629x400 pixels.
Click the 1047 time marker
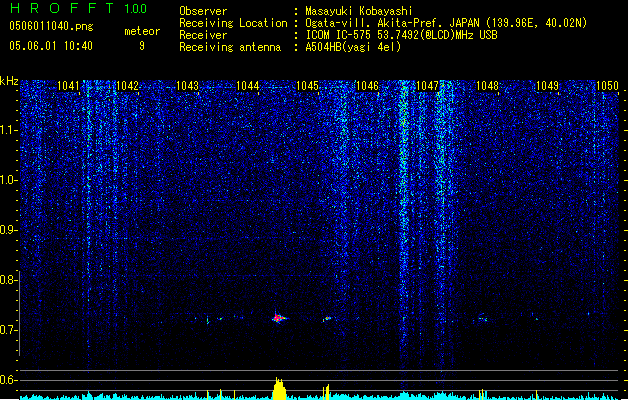click(428, 86)
